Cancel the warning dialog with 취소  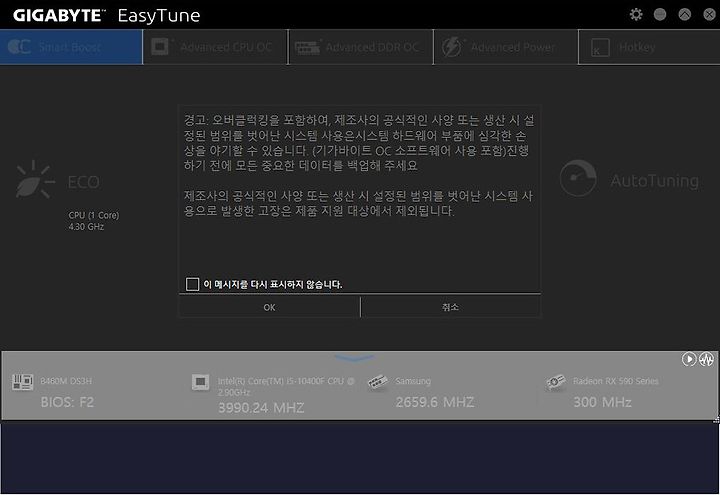[450, 307]
